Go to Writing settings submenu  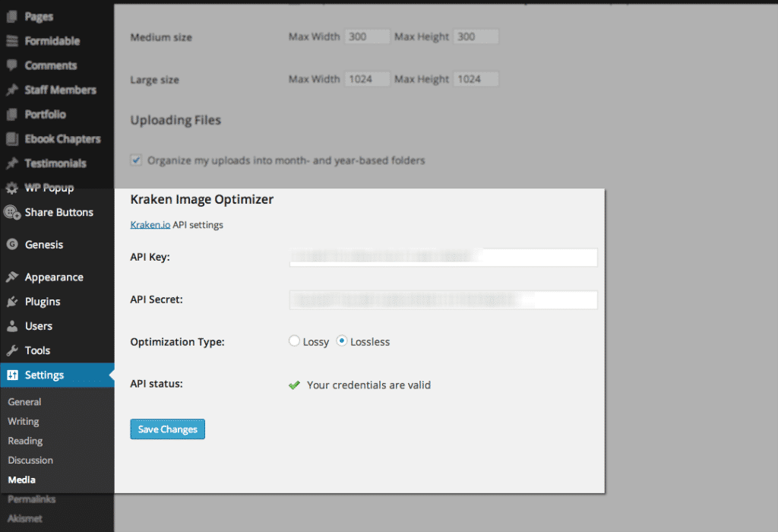pos(24,421)
